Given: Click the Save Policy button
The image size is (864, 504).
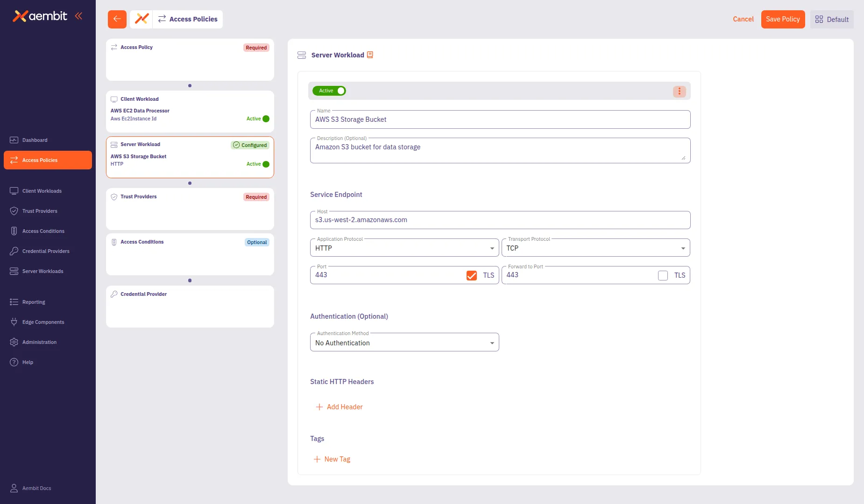Looking at the screenshot, I should pyautogui.click(x=783, y=19).
